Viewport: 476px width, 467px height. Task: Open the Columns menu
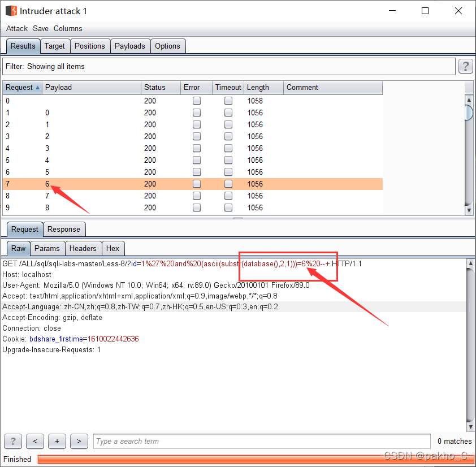pos(68,28)
